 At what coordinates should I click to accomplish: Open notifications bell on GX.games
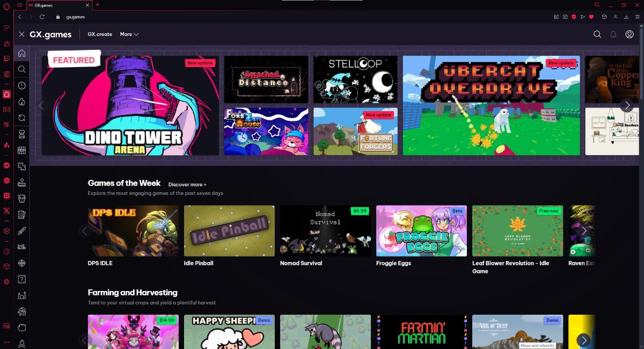613,34
